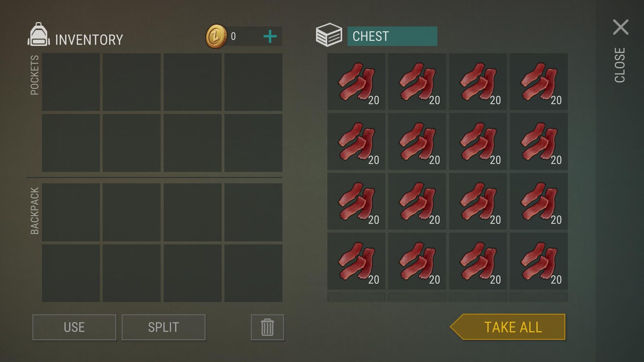This screenshot has width=644, height=362.
Task: Click the gold coin currency icon
Action: (216, 36)
